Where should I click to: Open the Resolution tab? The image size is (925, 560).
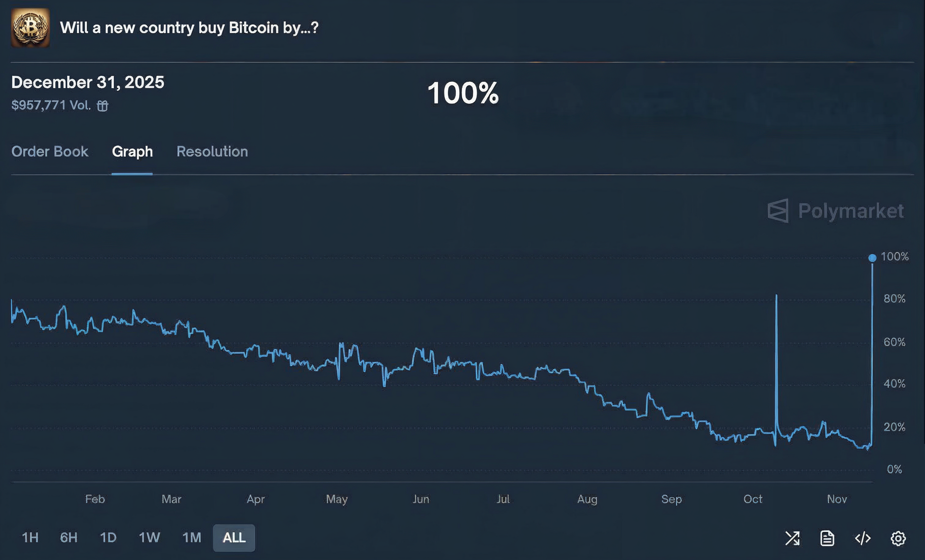pyautogui.click(x=212, y=152)
